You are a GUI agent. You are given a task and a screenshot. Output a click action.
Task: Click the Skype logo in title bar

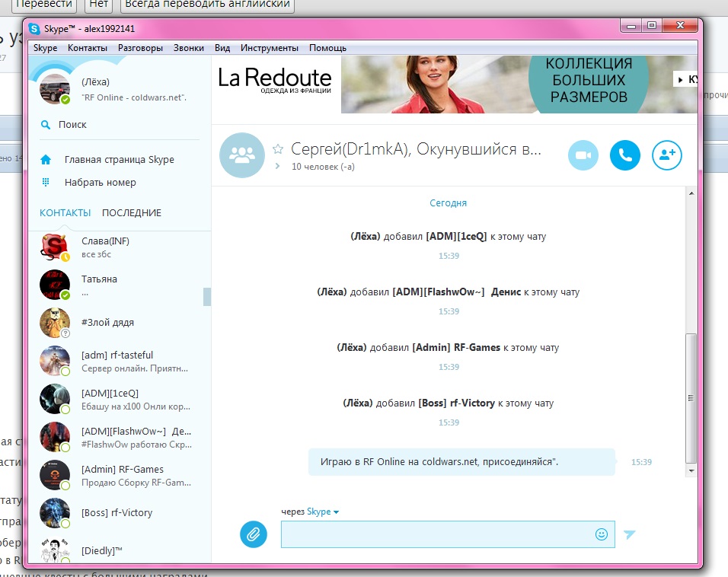pyautogui.click(x=34, y=29)
